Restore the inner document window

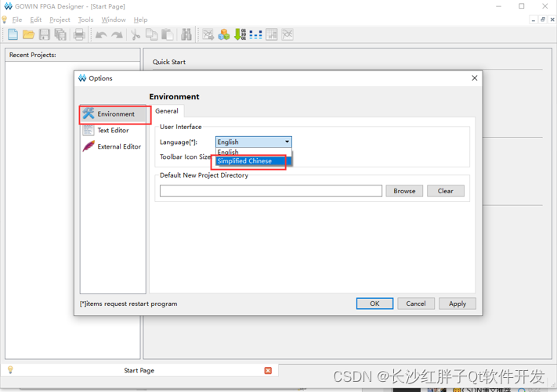point(543,20)
